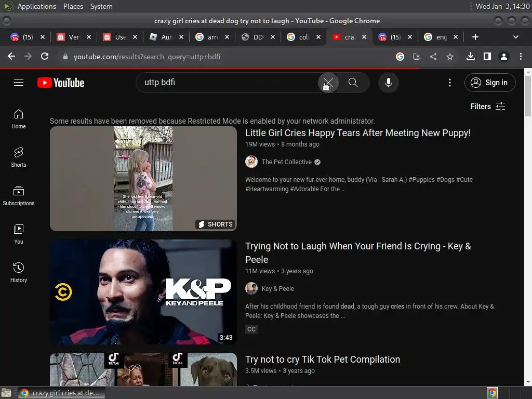Open Try not to cry Tik Tok Pet Compilation
The width and height of the screenshot is (532, 399).
[323, 360]
